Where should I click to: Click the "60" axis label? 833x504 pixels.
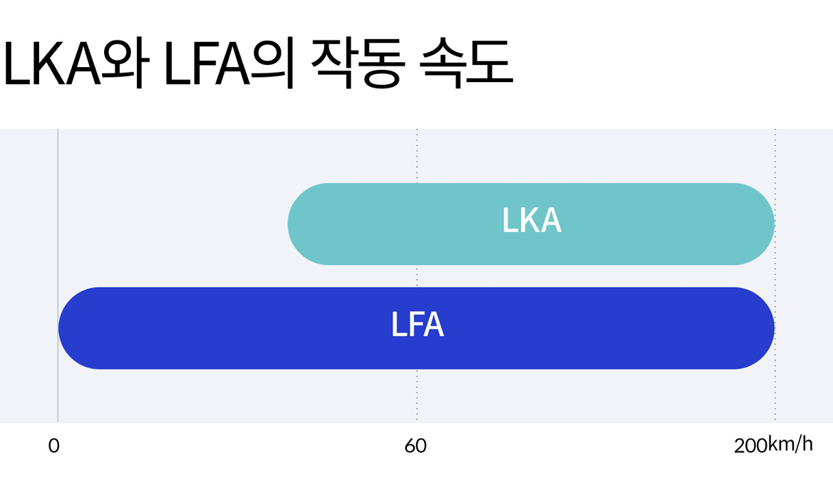(415, 446)
